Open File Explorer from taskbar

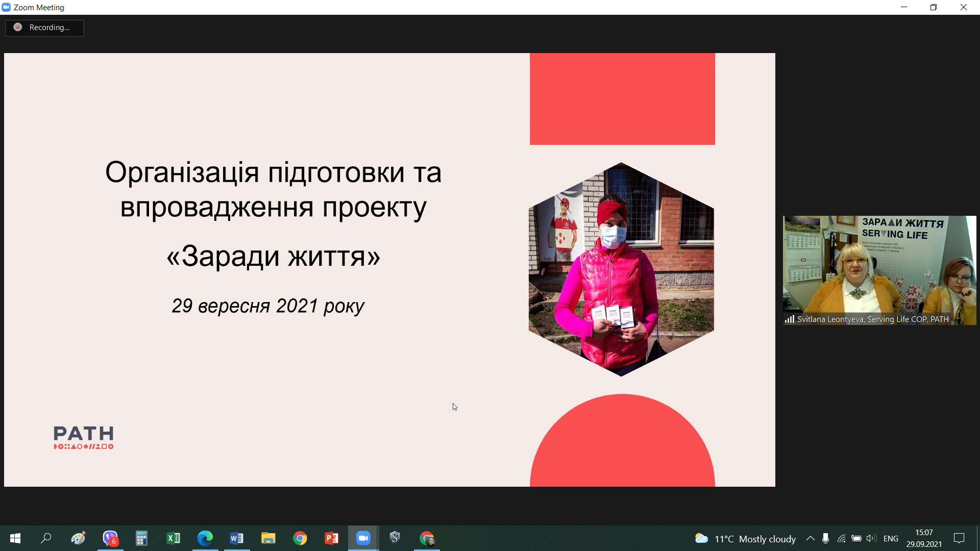(268, 538)
